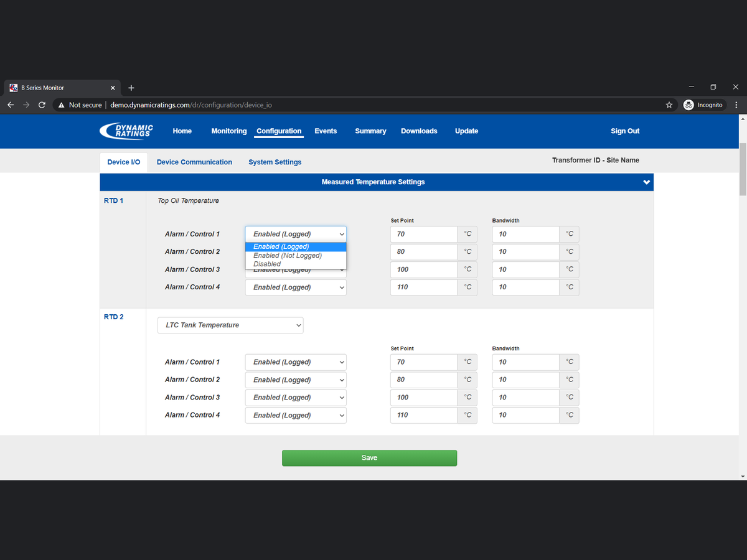Open the Incognito profile indicator

pos(703,105)
